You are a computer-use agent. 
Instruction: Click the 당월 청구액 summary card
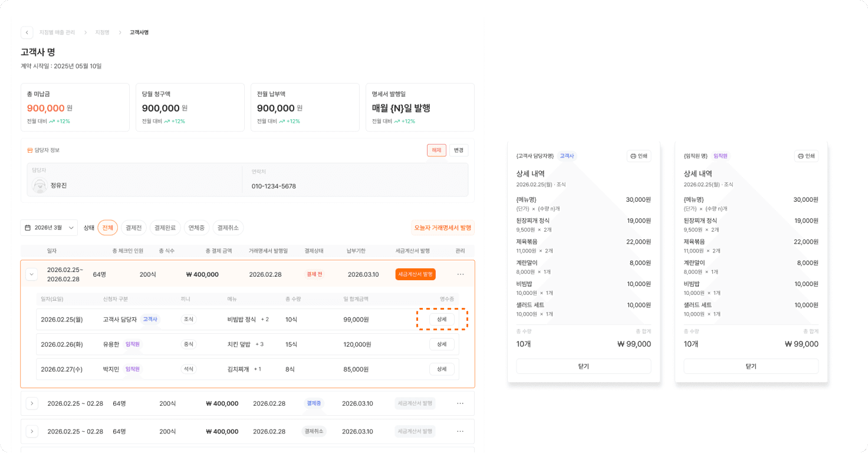190,107
